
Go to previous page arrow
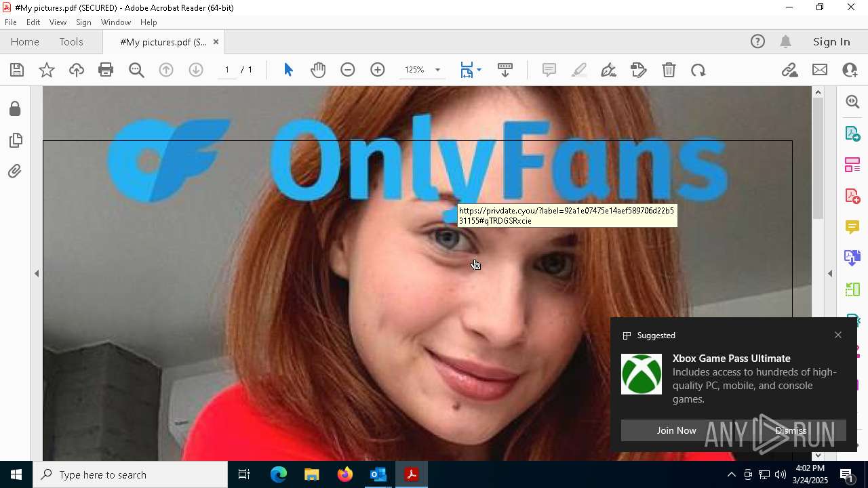166,70
